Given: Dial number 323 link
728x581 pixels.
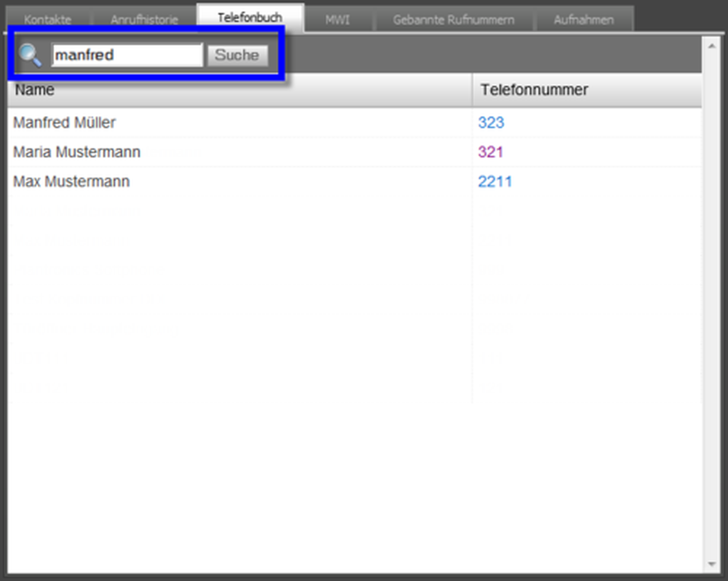Looking at the screenshot, I should (x=491, y=123).
